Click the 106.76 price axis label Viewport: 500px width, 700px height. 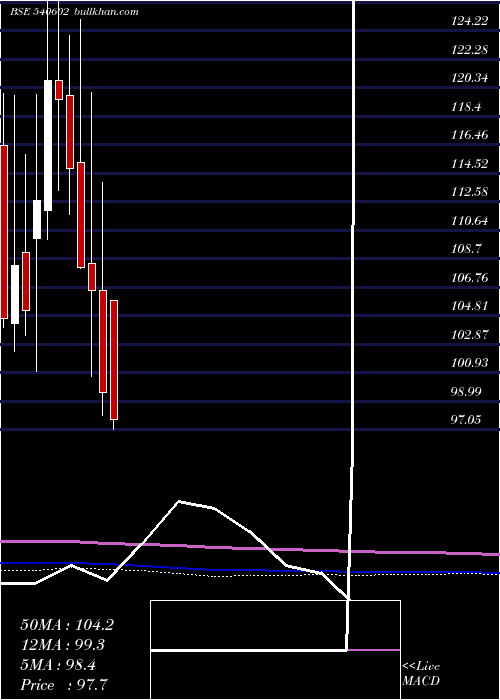[469, 279]
